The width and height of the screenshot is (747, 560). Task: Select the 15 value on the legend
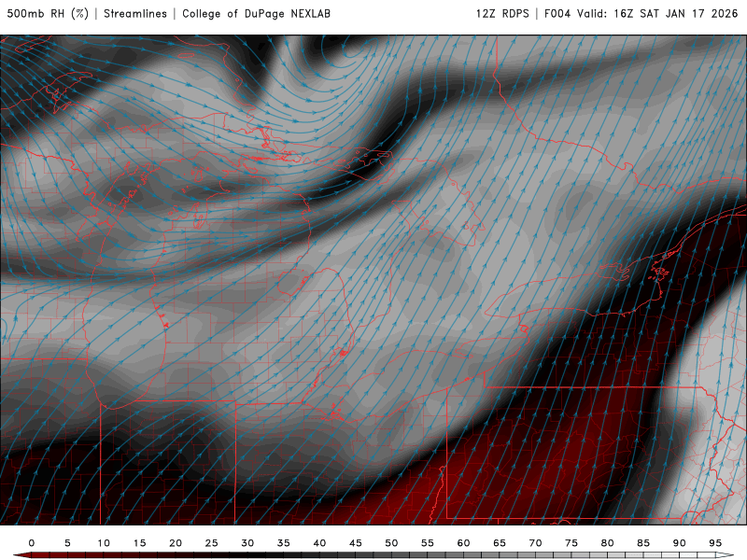pos(139,543)
